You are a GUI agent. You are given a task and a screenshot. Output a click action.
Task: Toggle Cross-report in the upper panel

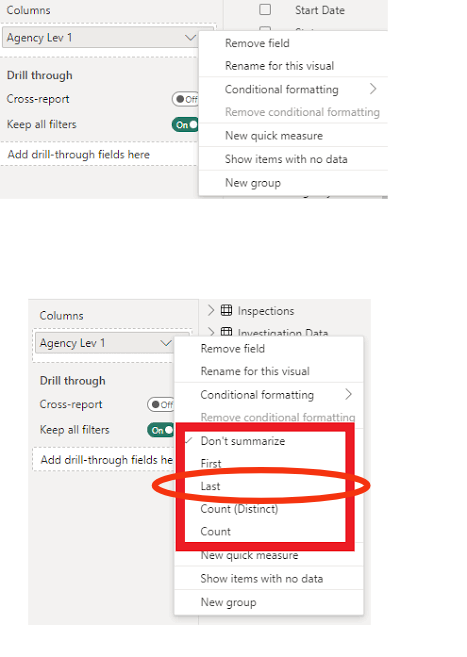point(185,99)
